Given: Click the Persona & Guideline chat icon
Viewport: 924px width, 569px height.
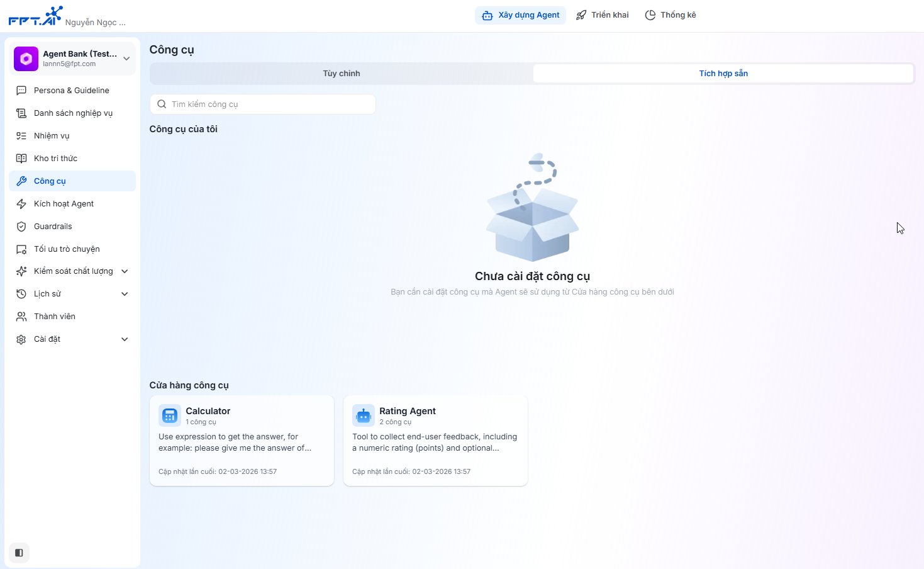Looking at the screenshot, I should point(21,91).
